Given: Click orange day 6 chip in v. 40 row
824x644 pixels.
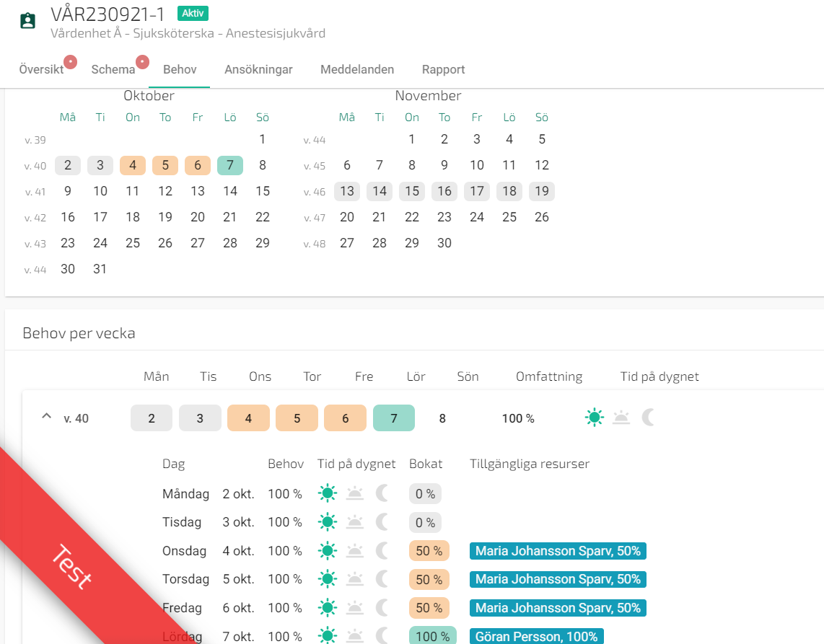Looking at the screenshot, I should (346, 418).
